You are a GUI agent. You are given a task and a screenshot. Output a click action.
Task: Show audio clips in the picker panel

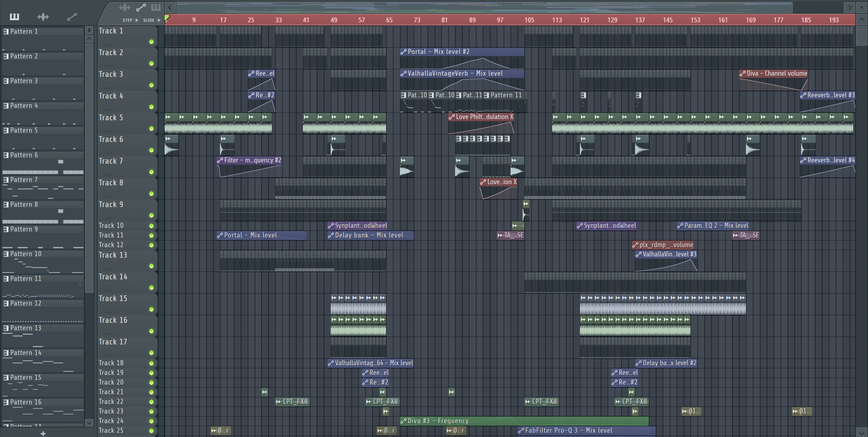[43, 17]
